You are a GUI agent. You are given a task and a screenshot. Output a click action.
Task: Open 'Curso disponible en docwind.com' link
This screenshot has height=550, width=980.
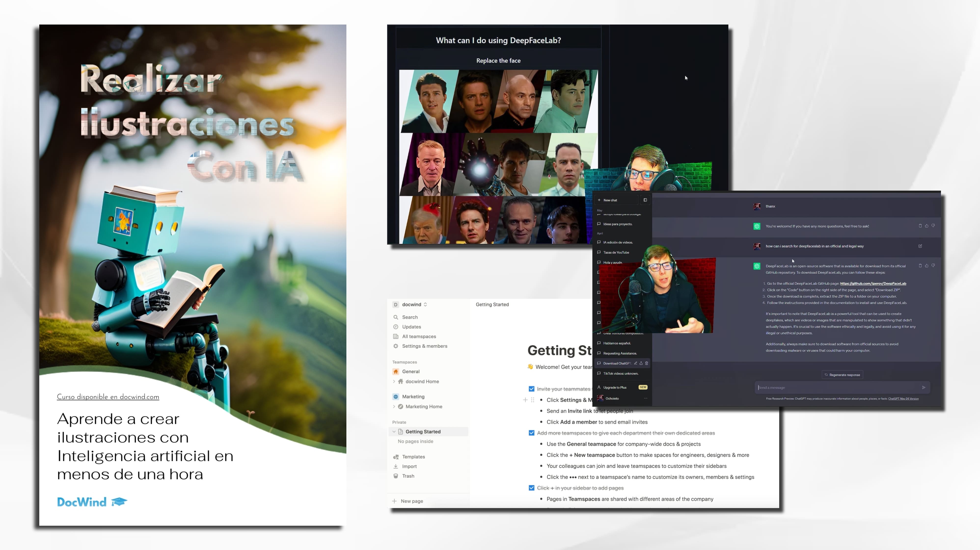pos(108,397)
